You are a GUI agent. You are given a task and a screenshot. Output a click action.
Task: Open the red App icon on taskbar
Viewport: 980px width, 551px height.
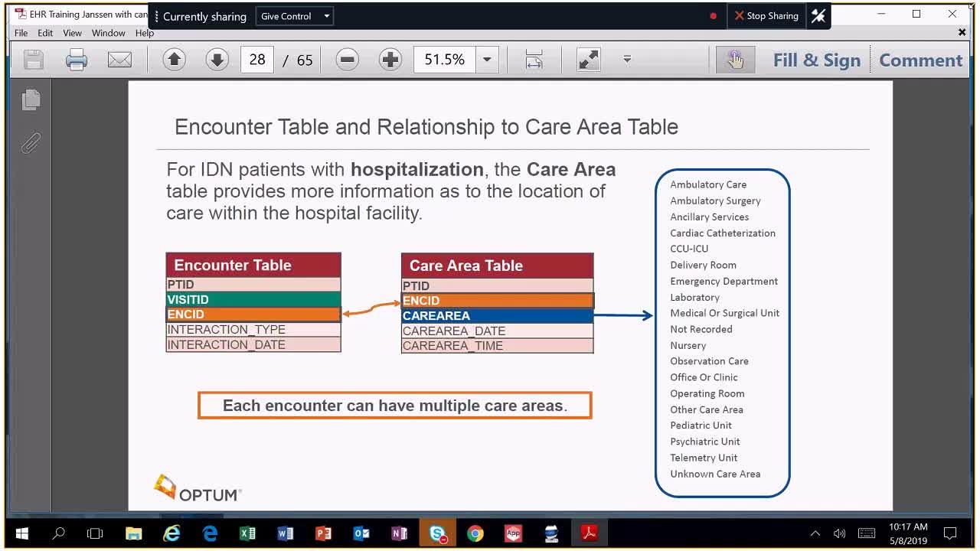tap(513, 533)
